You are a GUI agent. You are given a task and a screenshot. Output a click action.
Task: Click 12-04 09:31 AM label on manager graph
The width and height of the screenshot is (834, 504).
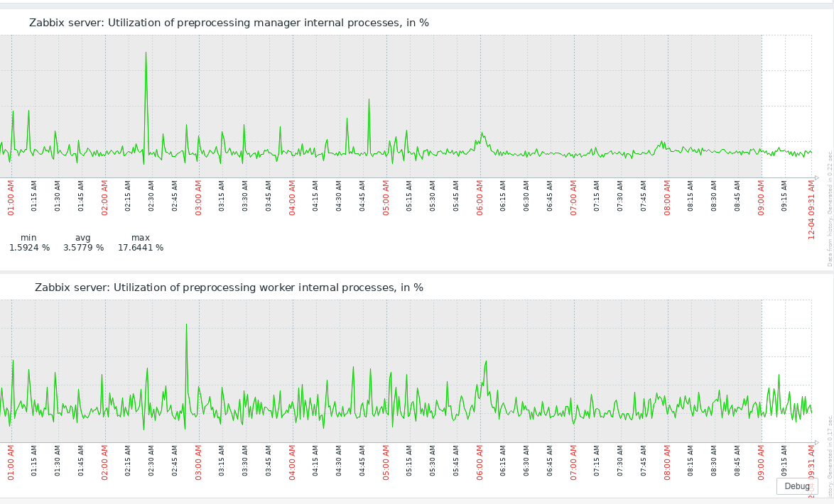click(x=812, y=210)
